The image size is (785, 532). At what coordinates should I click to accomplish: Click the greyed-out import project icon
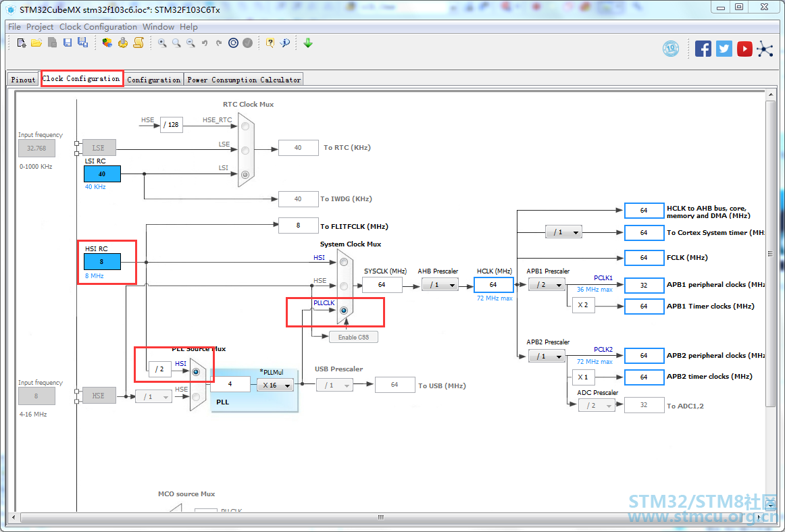pos(52,43)
